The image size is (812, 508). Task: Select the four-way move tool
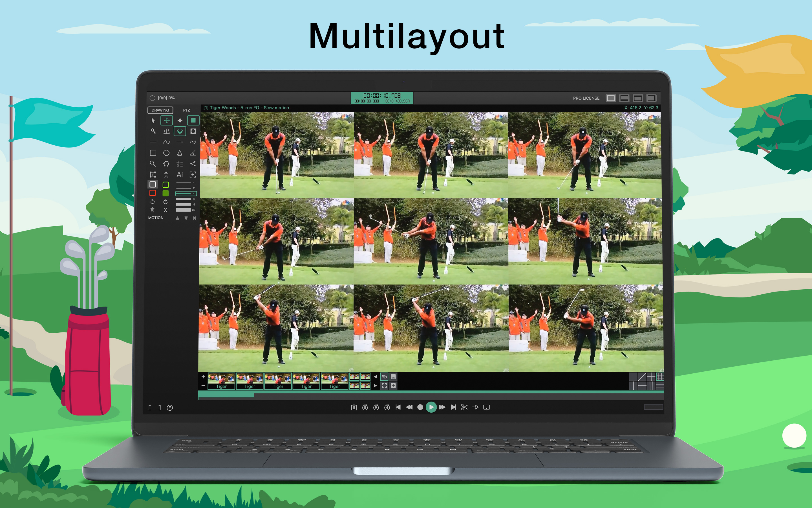(x=166, y=120)
